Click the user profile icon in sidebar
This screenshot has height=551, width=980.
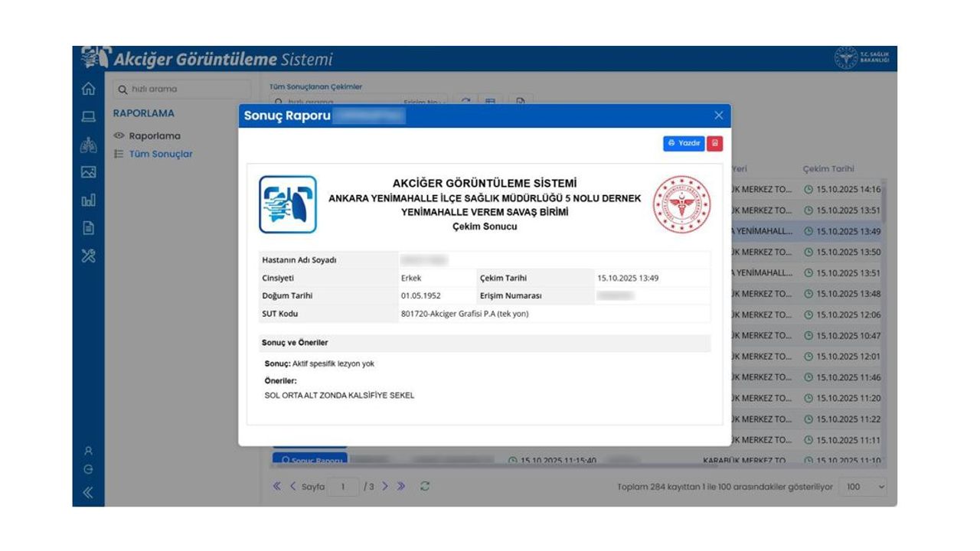(x=88, y=451)
